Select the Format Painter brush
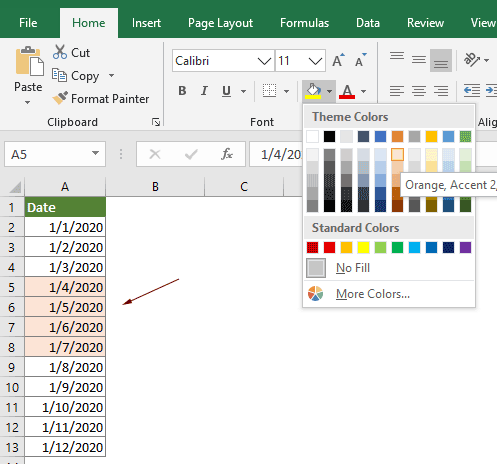Screen dimensions: 497x464 click(x=60, y=98)
